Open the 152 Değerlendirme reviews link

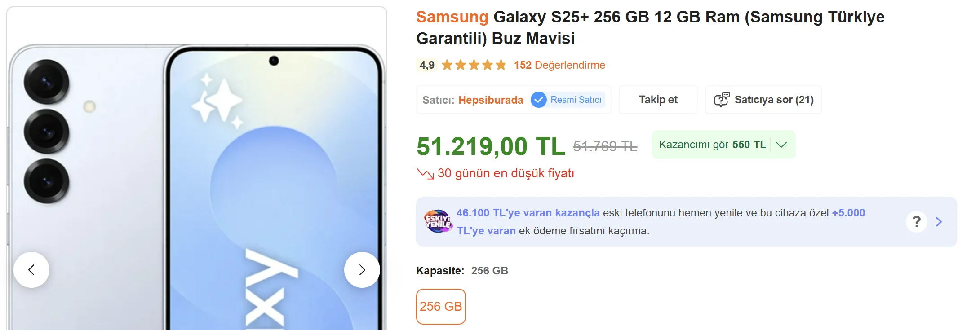coord(559,65)
